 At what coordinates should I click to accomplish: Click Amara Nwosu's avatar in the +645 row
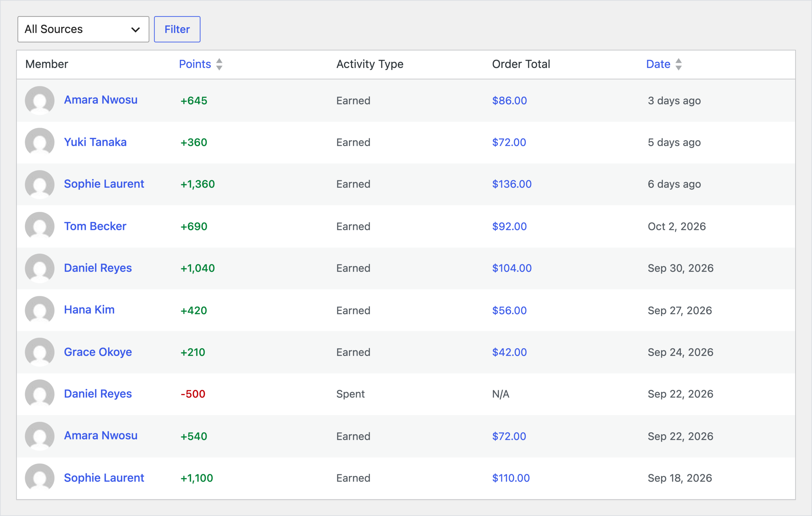point(40,101)
